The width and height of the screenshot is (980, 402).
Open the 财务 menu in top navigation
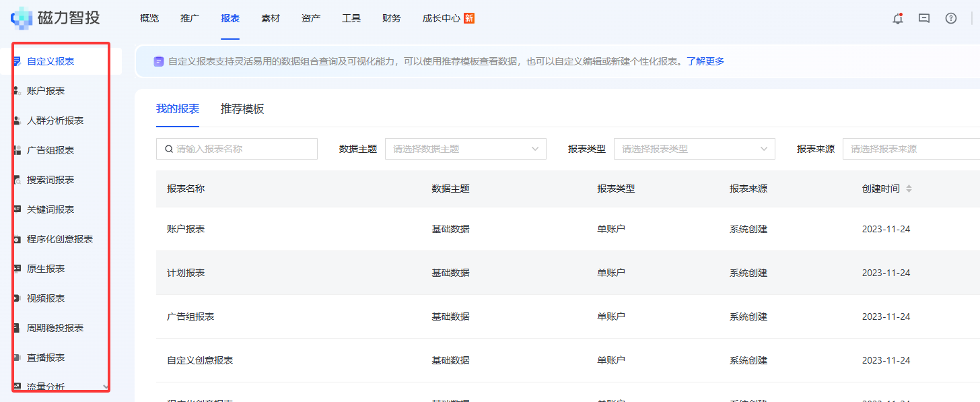391,18
